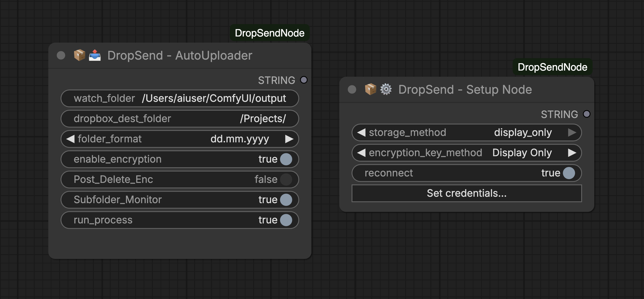Toggle Subfolder_Monitor switch
644x299 pixels.
coord(286,200)
